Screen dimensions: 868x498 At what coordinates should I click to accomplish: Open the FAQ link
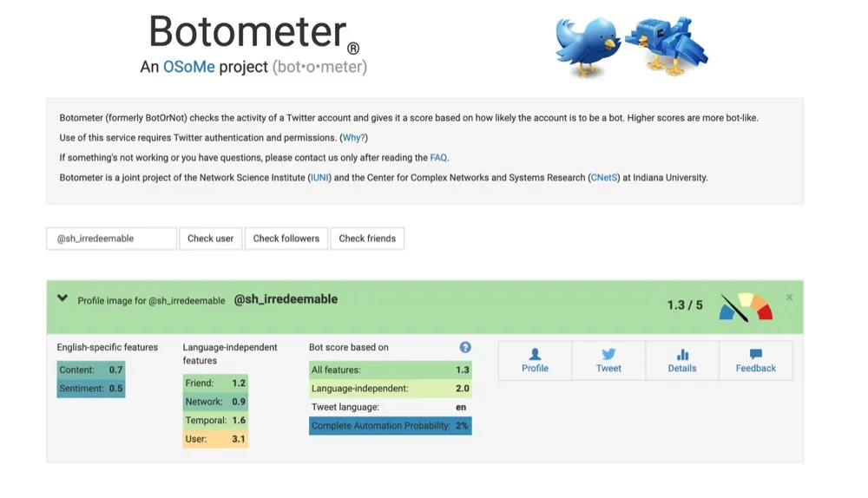point(438,158)
